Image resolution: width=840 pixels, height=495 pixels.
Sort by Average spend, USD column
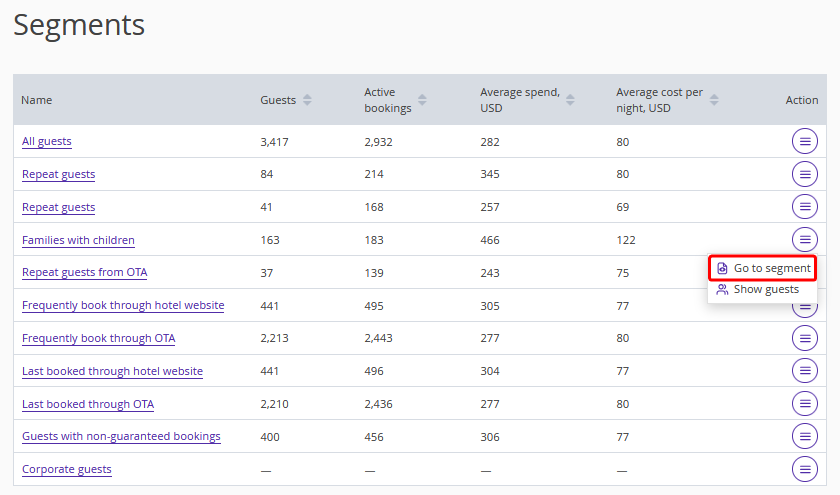click(570, 100)
